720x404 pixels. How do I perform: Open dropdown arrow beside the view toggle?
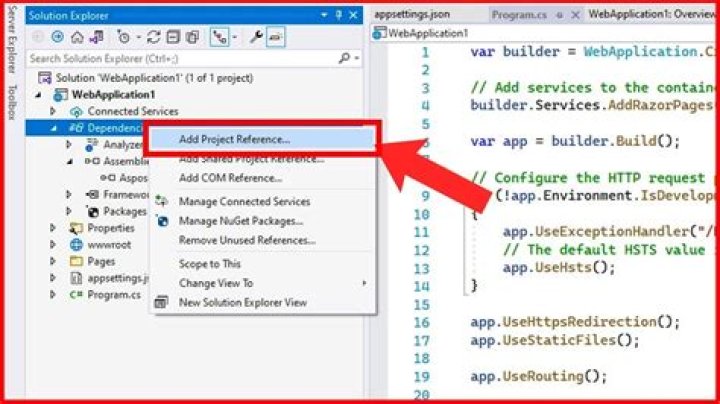tap(235, 37)
